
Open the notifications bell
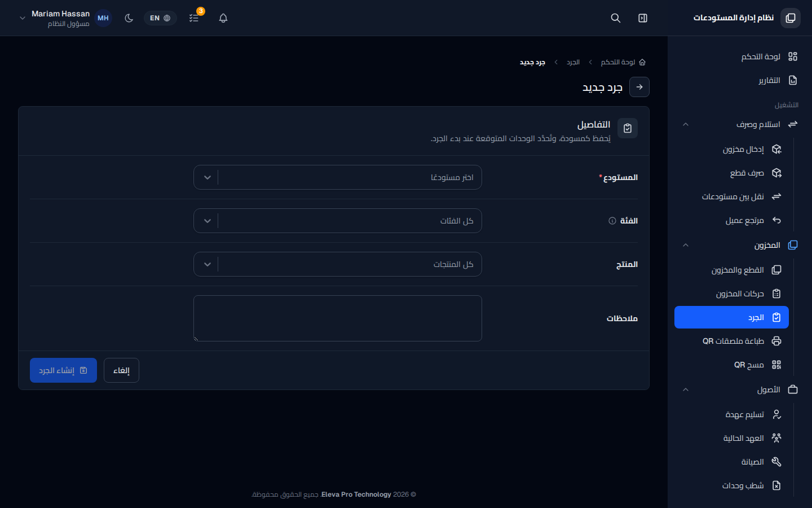[223, 18]
